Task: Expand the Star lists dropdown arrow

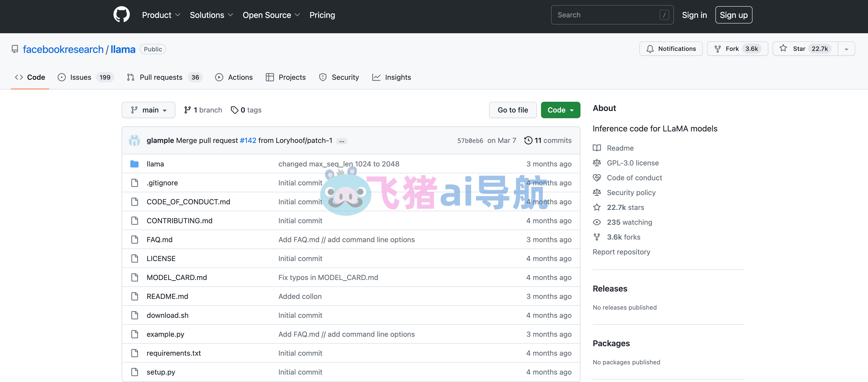Action: [846, 49]
